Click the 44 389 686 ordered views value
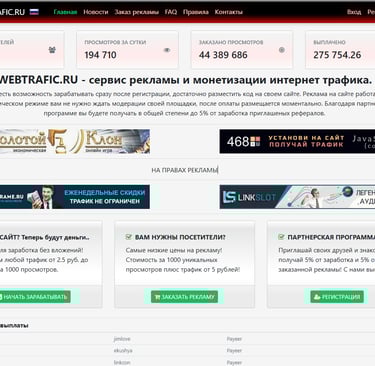The width and height of the screenshot is (375, 366). [x=223, y=55]
